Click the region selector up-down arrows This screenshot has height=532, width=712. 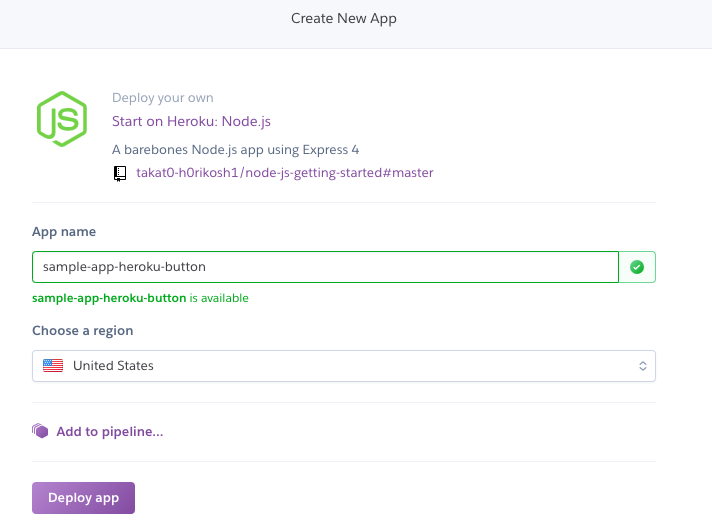[x=643, y=366]
